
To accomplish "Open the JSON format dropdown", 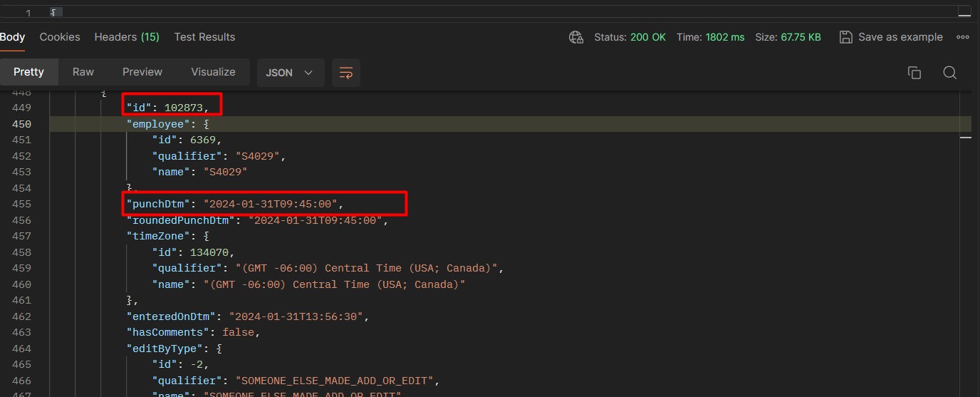I will click(290, 73).
